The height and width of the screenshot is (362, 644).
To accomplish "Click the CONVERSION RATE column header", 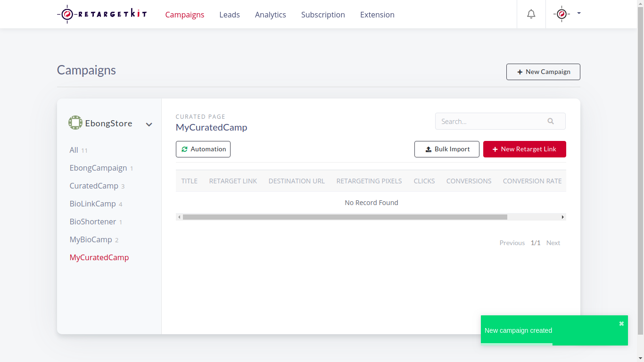I will (532, 181).
